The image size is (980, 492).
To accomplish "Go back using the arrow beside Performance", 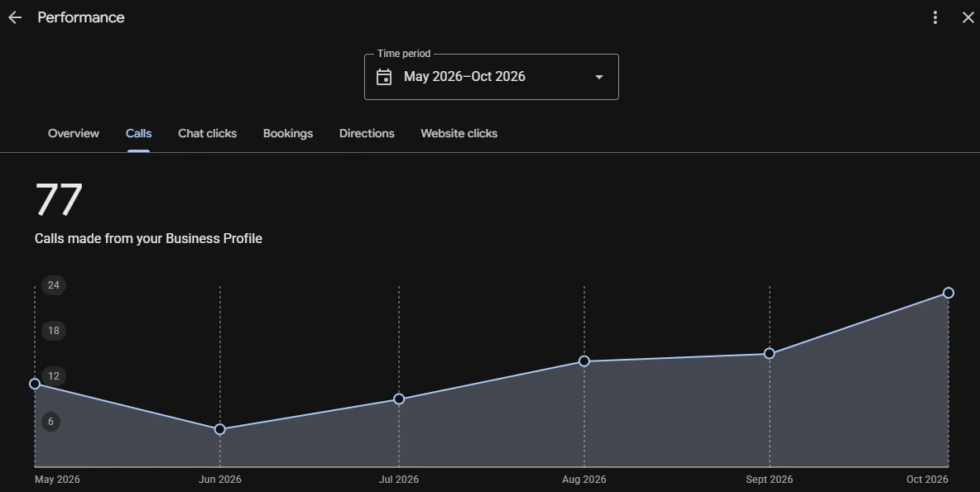I will click(x=15, y=17).
